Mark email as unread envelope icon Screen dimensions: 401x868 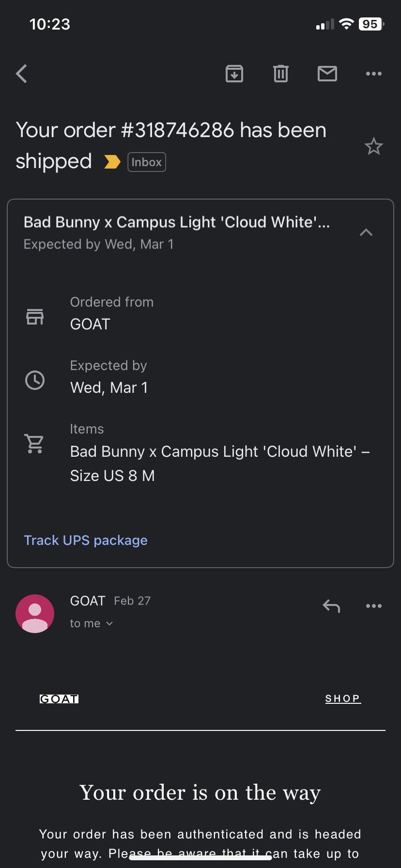click(x=327, y=74)
